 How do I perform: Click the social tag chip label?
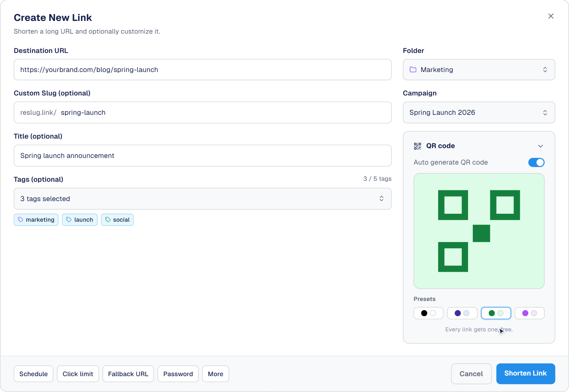coord(121,220)
